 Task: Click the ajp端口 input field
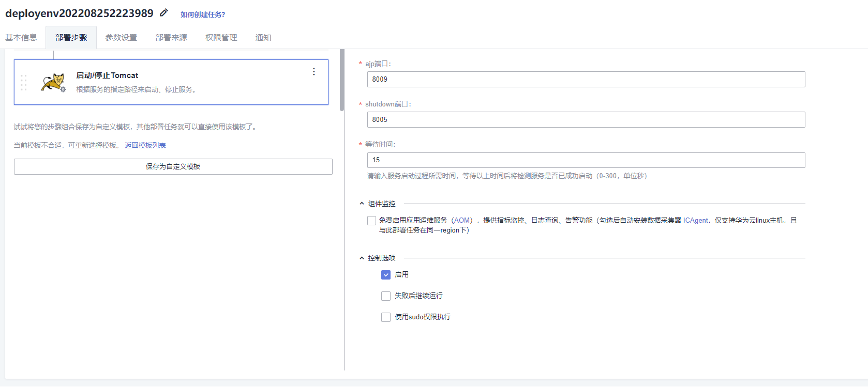click(586, 80)
